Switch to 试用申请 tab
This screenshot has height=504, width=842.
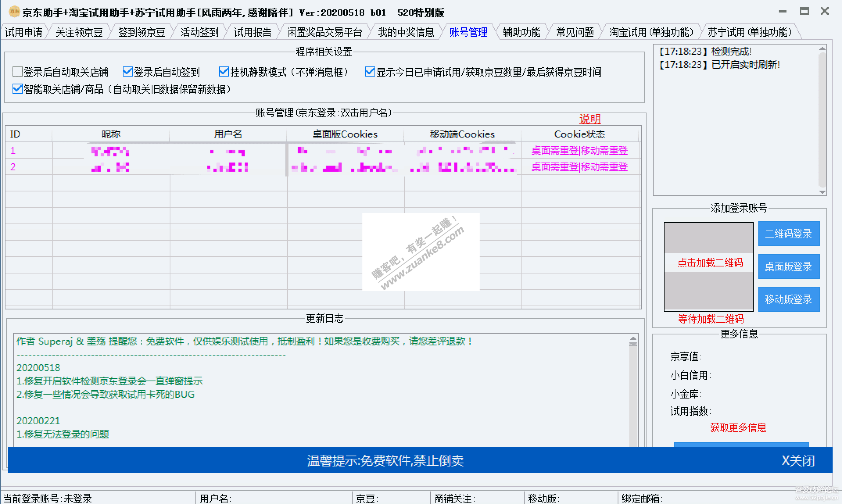[23, 32]
